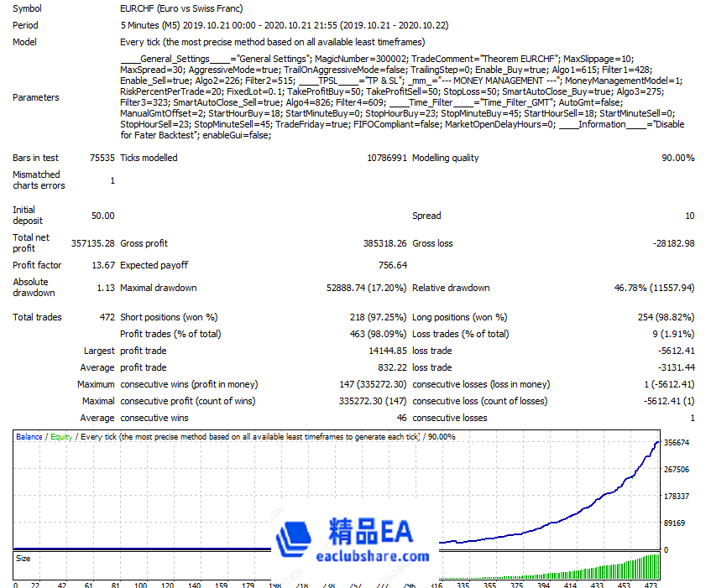The width and height of the screenshot is (711, 588).
Task: Select the profit factor value "13.67"
Action: pyautogui.click(x=103, y=265)
